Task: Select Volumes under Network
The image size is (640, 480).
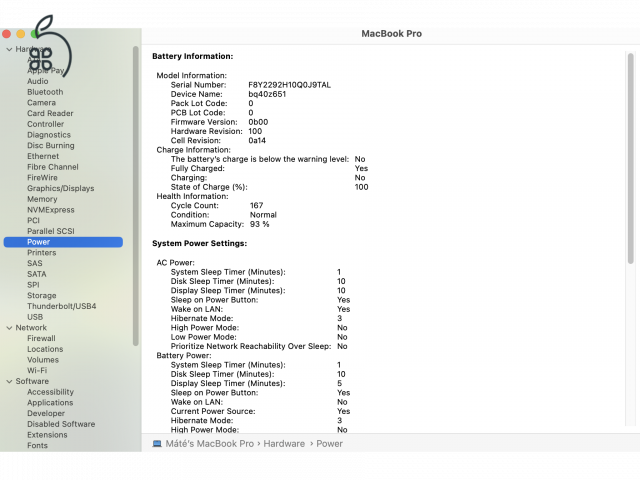Action: tap(43, 360)
